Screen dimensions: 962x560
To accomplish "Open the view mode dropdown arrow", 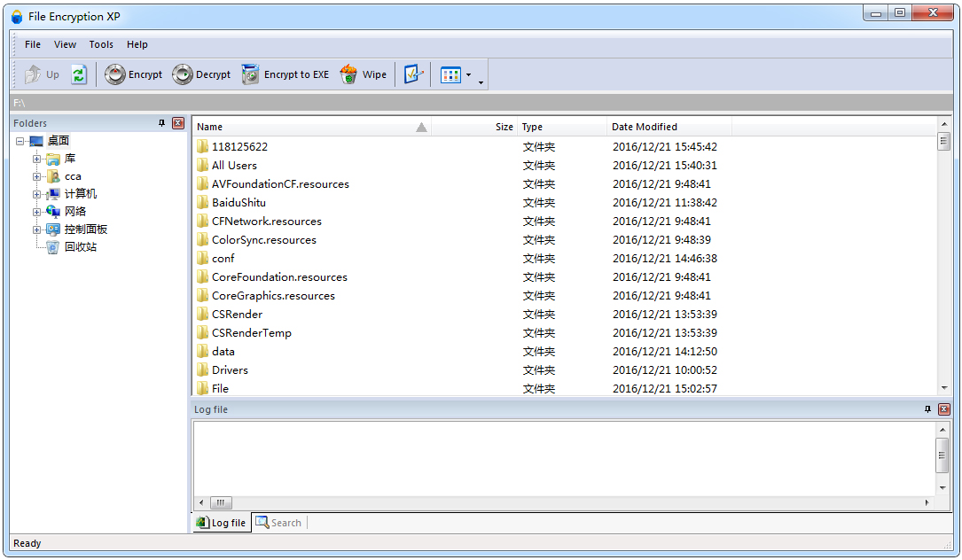I will pyautogui.click(x=469, y=75).
